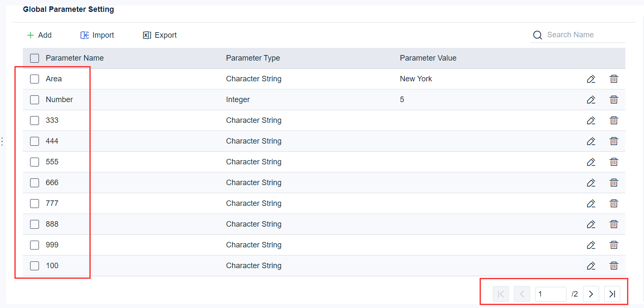Screen dimensions: 644x308
Task: Tick the checkbox for parameter 666
Action: click(x=34, y=183)
